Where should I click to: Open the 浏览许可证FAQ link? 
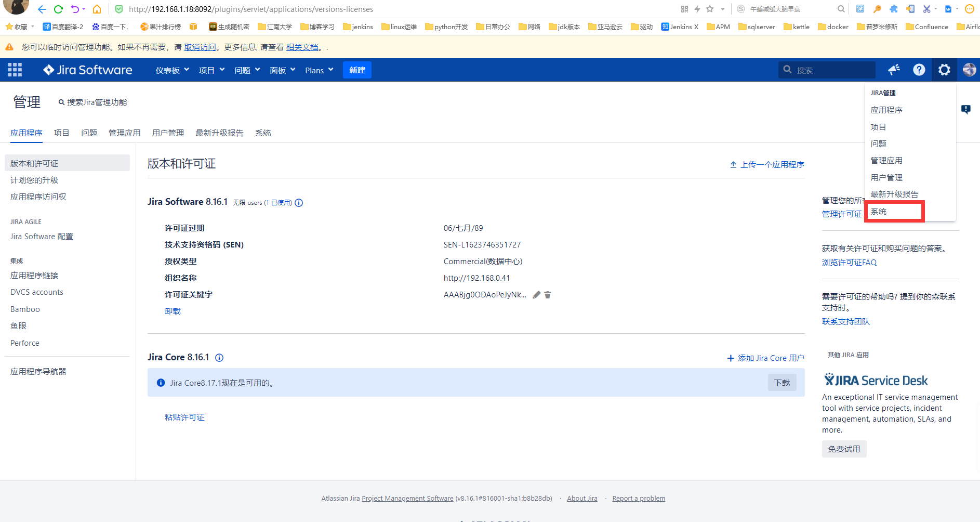pos(849,263)
